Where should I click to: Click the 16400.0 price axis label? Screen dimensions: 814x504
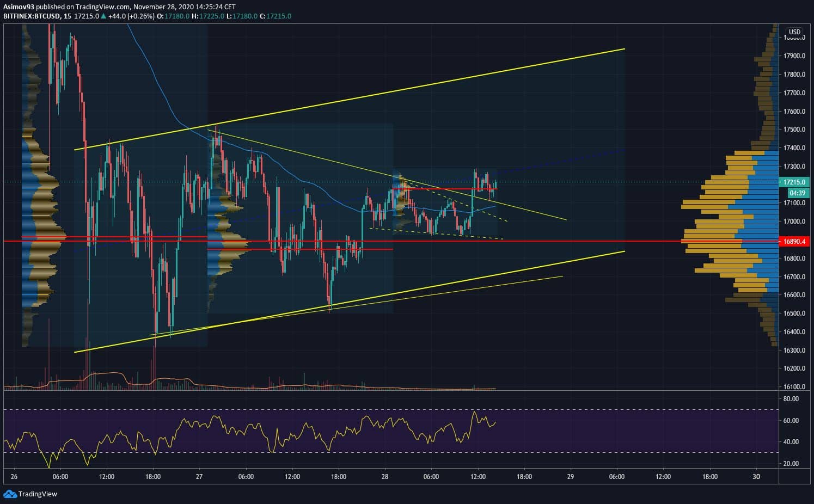[x=794, y=332]
